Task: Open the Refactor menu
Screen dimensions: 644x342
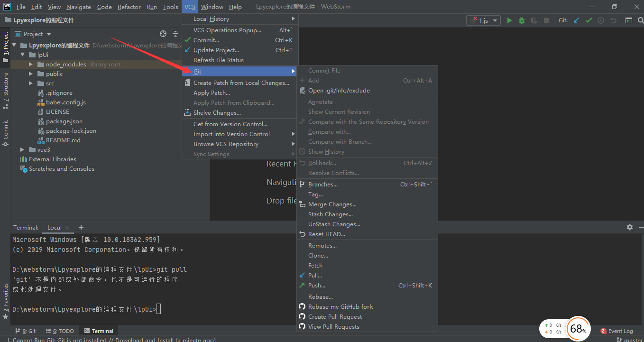Action: 129,7
